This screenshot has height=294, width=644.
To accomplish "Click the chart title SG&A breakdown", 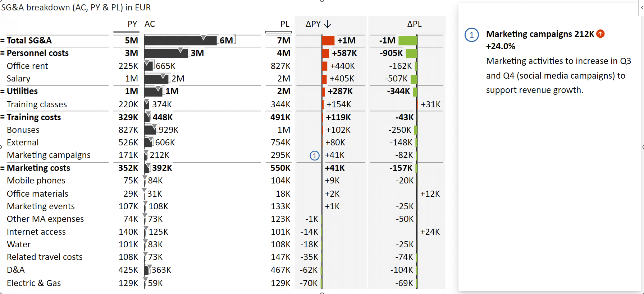I will pyautogui.click(x=76, y=7).
